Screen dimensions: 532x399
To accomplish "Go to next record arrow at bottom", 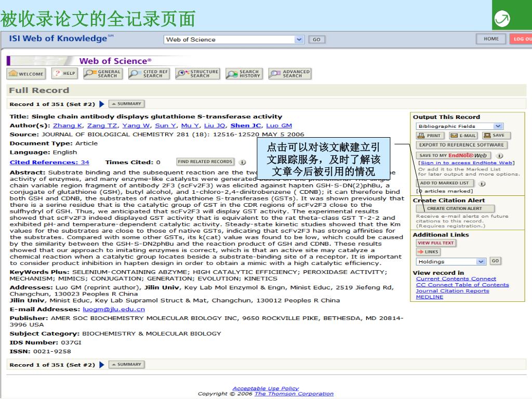I will [101, 365].
